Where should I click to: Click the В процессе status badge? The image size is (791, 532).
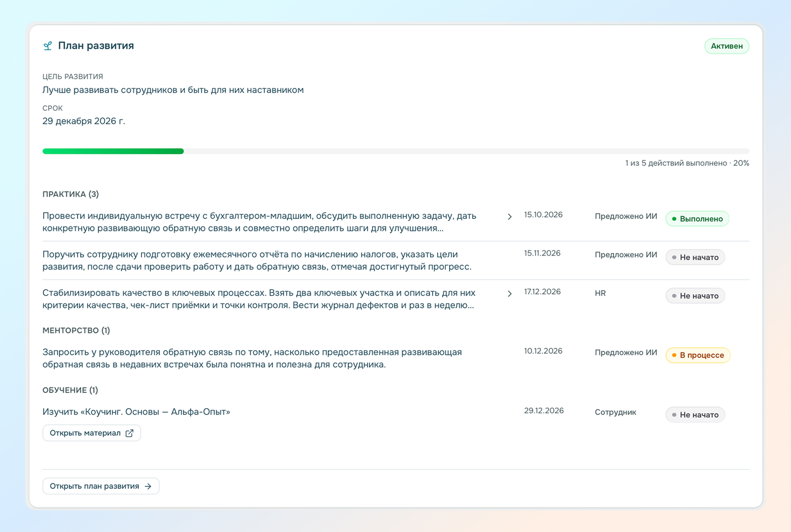coord(698,355)
